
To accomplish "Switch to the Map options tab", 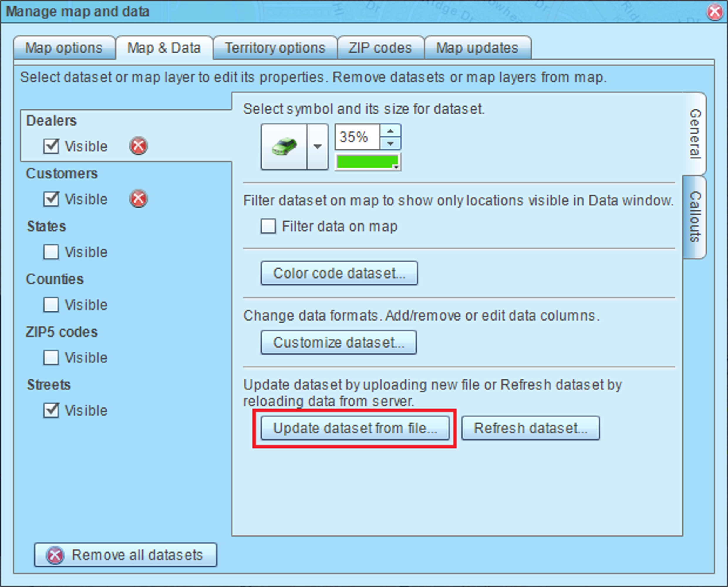I will 64,48.
